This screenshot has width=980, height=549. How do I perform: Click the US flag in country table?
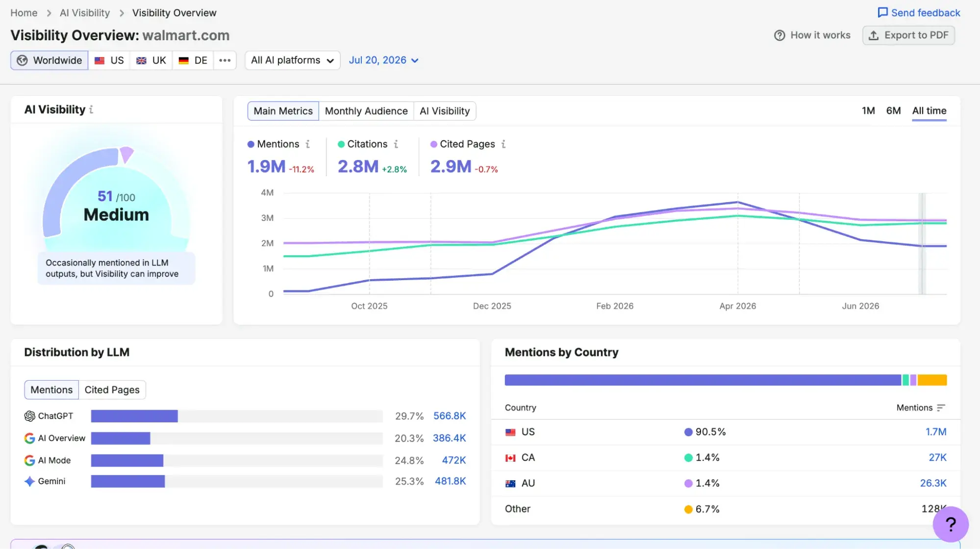[x=510, y=432]
